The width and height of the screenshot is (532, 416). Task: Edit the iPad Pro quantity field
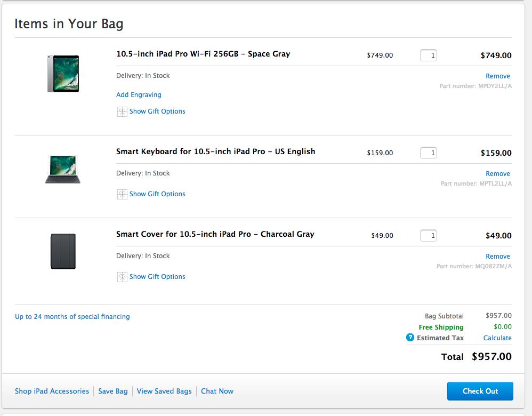[429, 55]
